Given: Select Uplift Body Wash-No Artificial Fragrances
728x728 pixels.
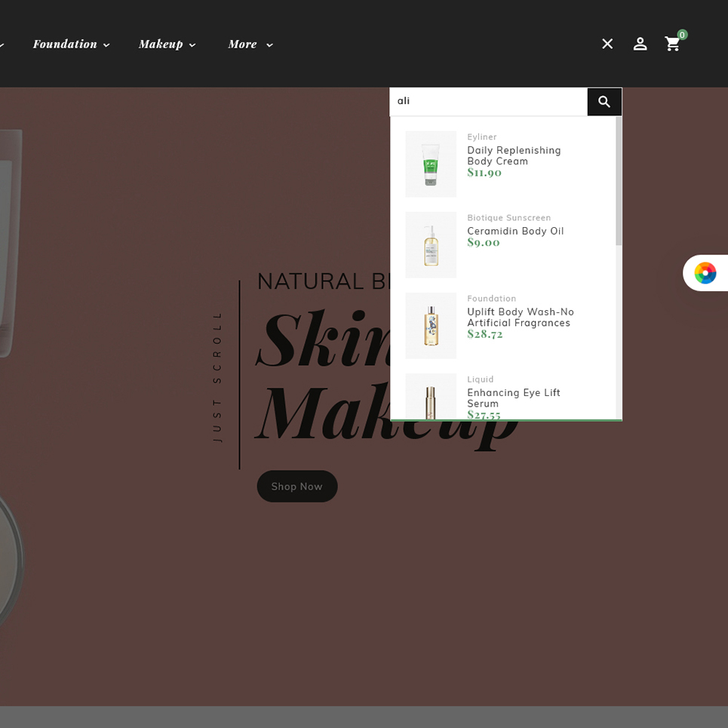Looking at the screenshot, I should click(520, 318).
